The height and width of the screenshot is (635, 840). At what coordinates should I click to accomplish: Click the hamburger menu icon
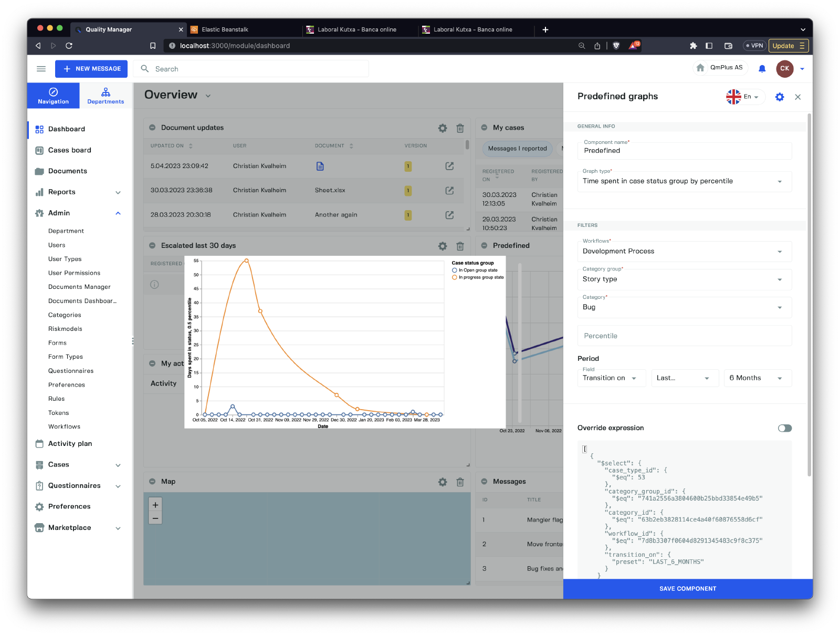[41, 69]
